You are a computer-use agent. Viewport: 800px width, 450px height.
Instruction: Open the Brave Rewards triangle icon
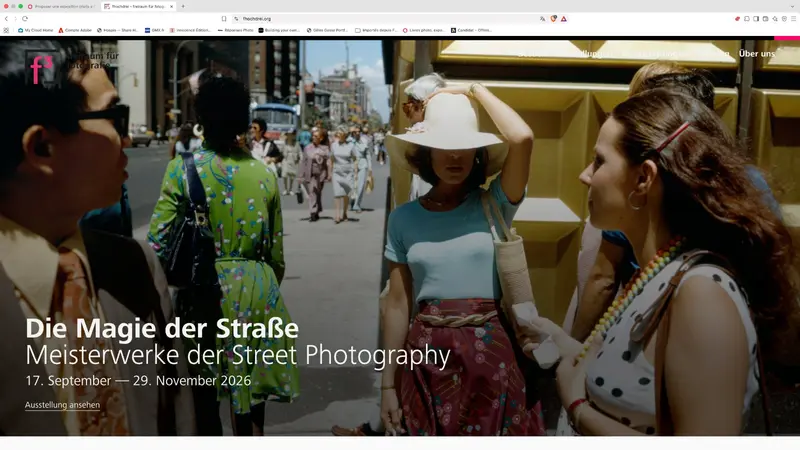(564, 19)
